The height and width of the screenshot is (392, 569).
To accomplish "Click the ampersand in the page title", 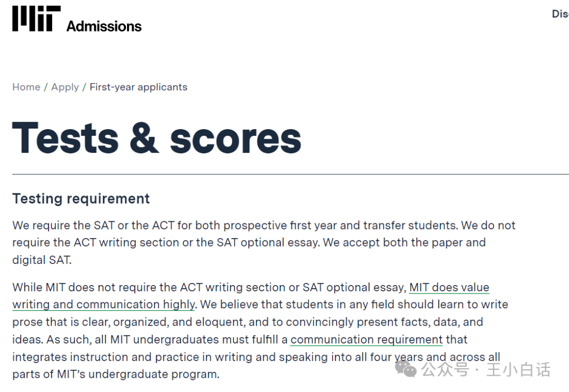I will tap(144, 138).
